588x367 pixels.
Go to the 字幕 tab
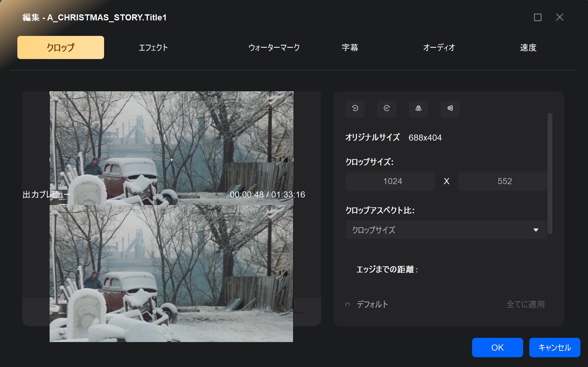[x=350, y=47]
